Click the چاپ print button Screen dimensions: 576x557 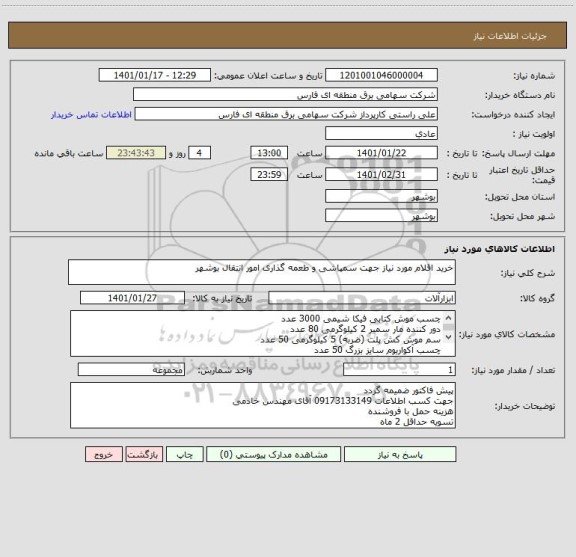184,454
